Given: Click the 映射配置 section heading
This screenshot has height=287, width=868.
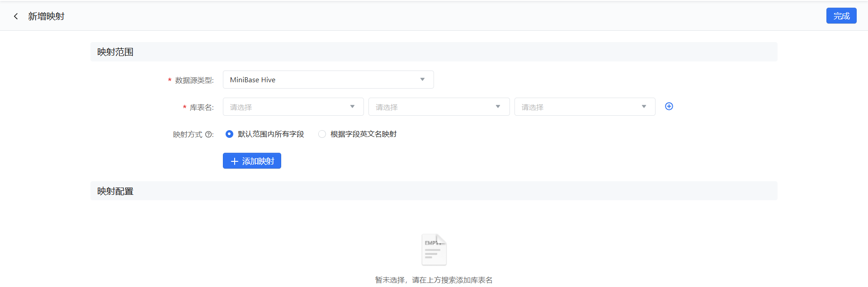Looking at the screenshot, I should (x=115, y=191).
